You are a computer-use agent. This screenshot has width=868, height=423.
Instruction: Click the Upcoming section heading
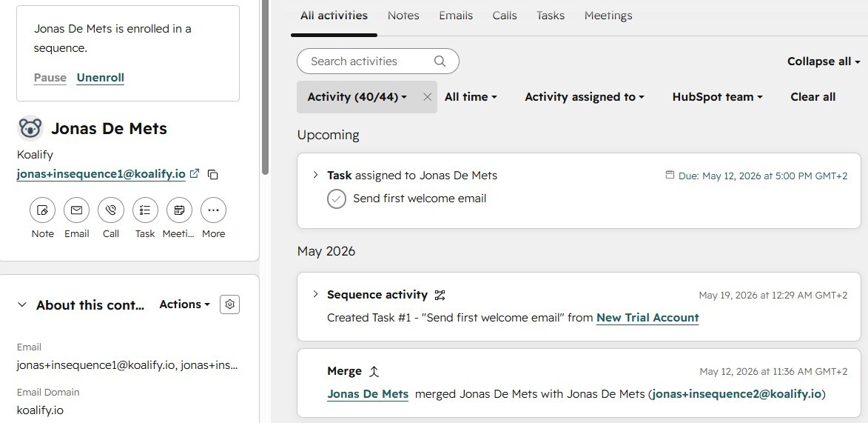click(x=329, y=136)
